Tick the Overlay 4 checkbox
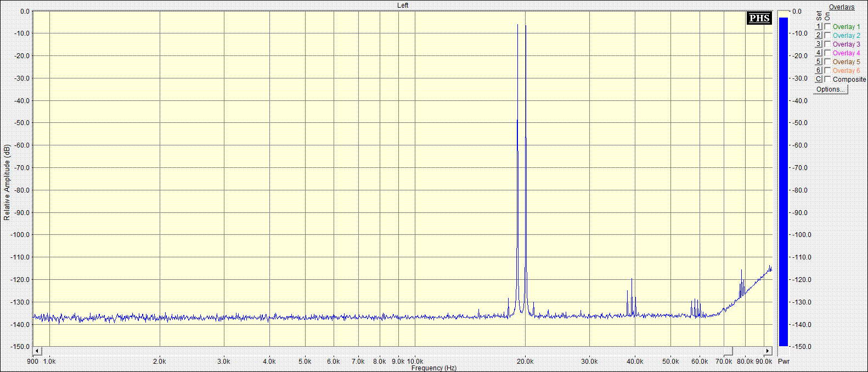The width and height of the screenshot is (868, 372). (x=827, y=53)
